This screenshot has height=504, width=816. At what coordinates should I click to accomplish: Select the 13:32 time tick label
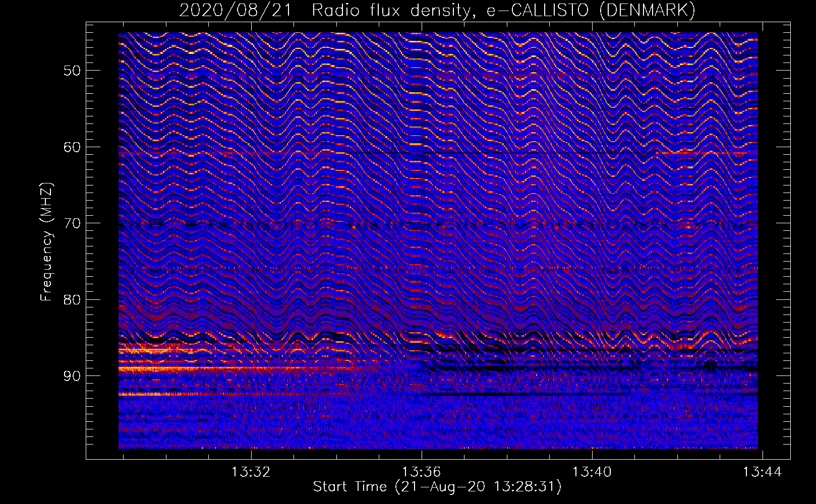251,472
